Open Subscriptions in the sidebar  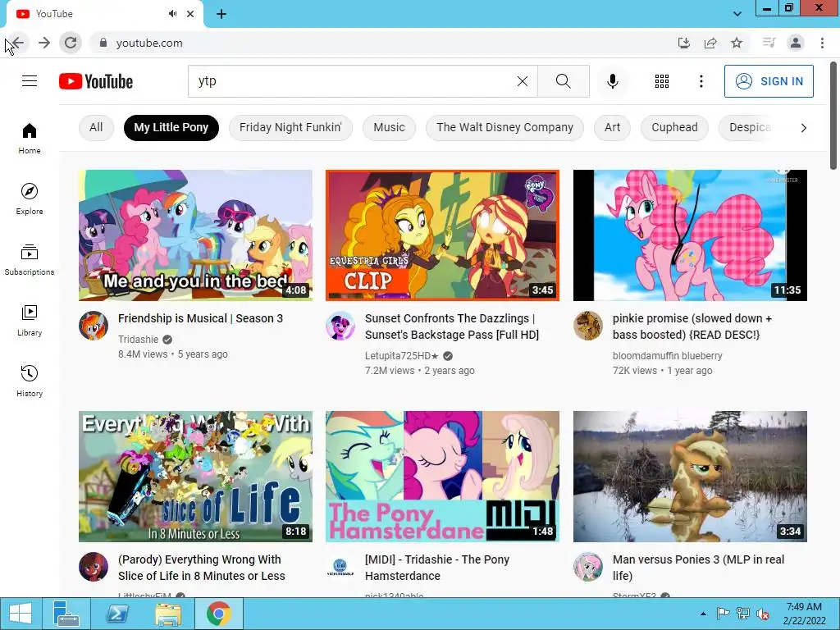[x=30, y=260]
